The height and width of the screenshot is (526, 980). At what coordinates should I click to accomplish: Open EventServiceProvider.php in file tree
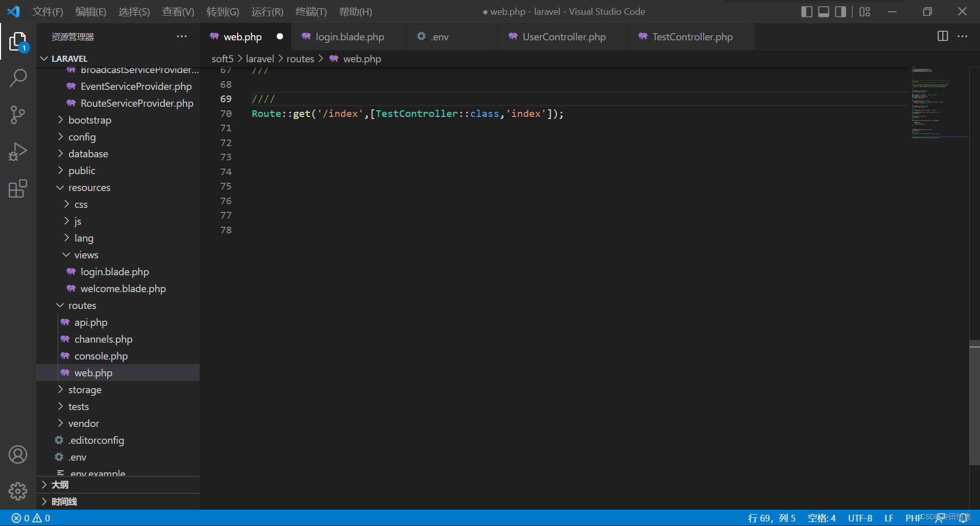tap(118, 86)
